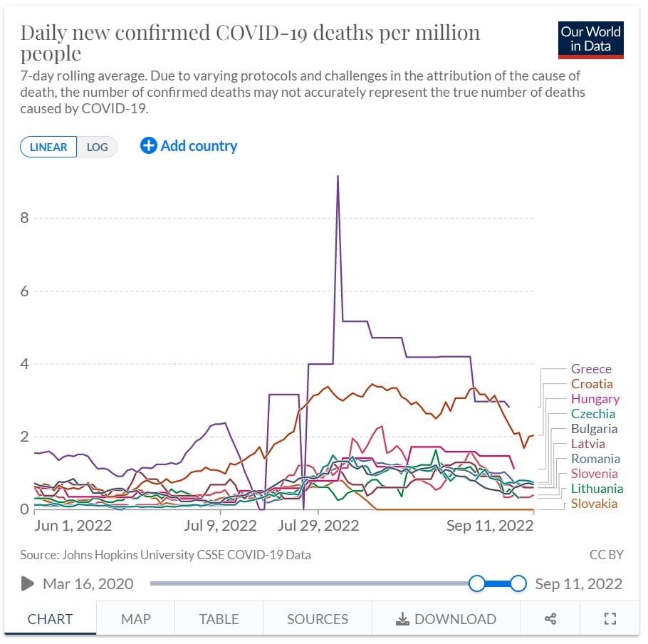The image size is (648, 644).
Task: Click the CC BY license link
Action: [x=607, y=554]
